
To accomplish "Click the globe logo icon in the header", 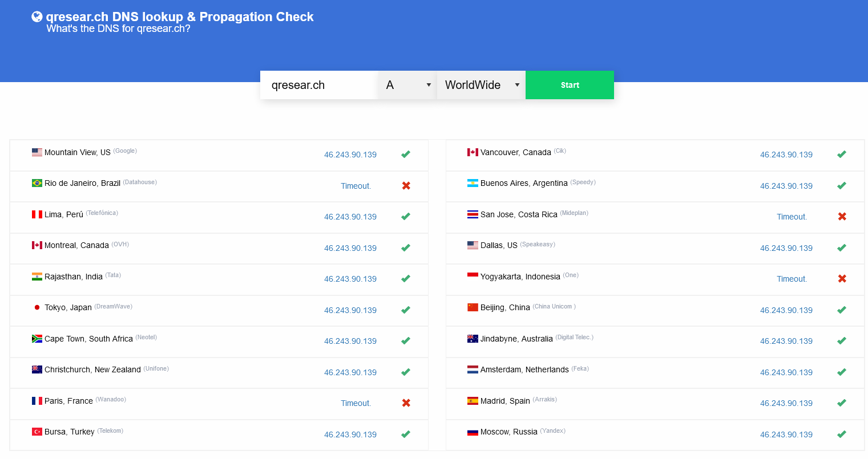I will [x=37, y=17].
